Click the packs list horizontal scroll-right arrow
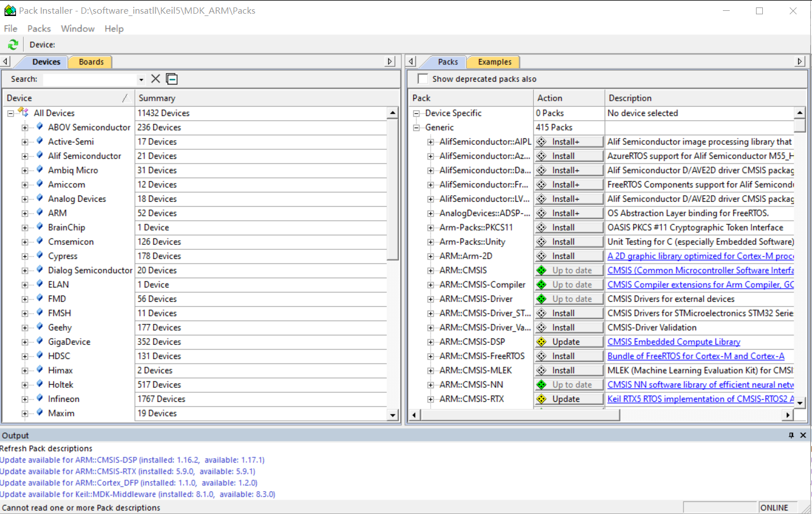 (x=789, y=415)
